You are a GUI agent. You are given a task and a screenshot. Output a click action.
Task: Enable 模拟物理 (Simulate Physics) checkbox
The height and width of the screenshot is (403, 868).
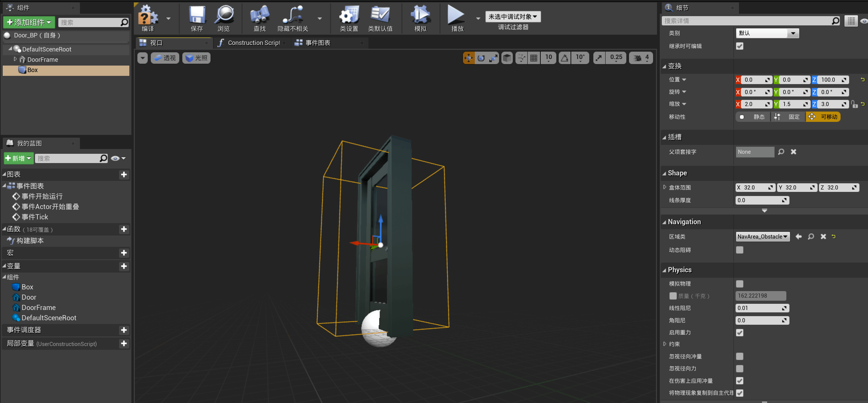tap(740, 284)
